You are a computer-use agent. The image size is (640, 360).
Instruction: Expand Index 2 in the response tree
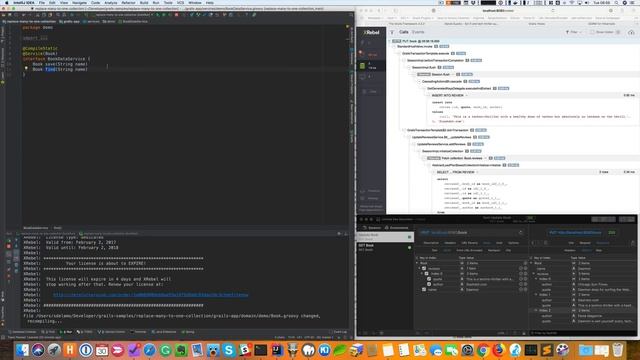point(536,311)
